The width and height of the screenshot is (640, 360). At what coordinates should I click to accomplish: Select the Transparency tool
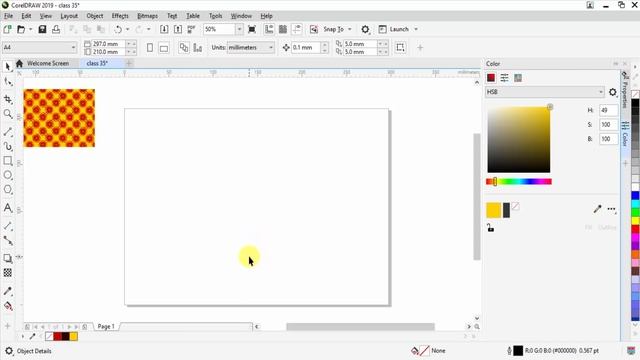[x=8, y=273]
